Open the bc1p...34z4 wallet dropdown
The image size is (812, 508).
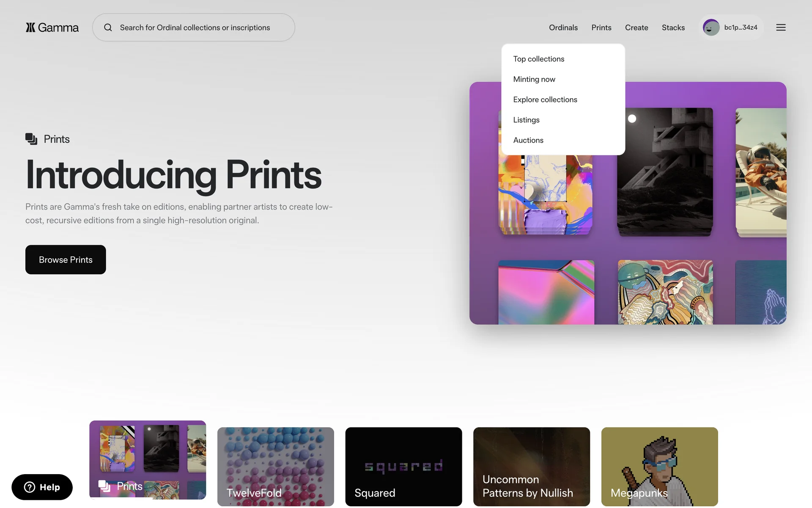point(741,28)
